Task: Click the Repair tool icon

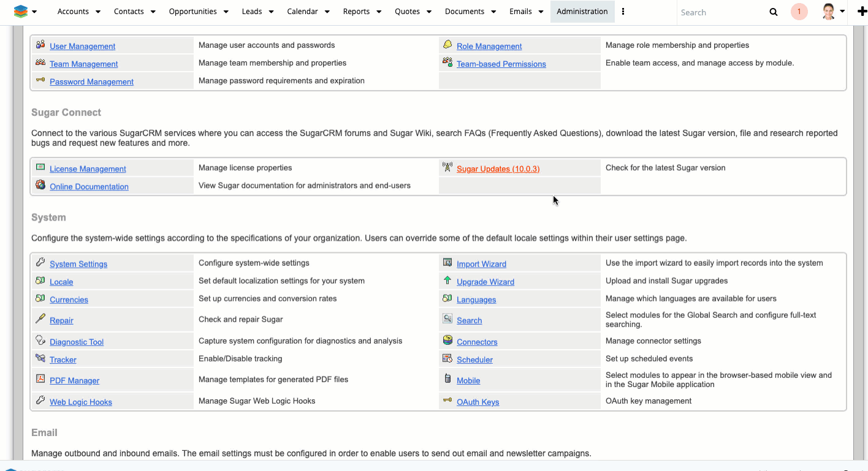Action: point(40,318)
